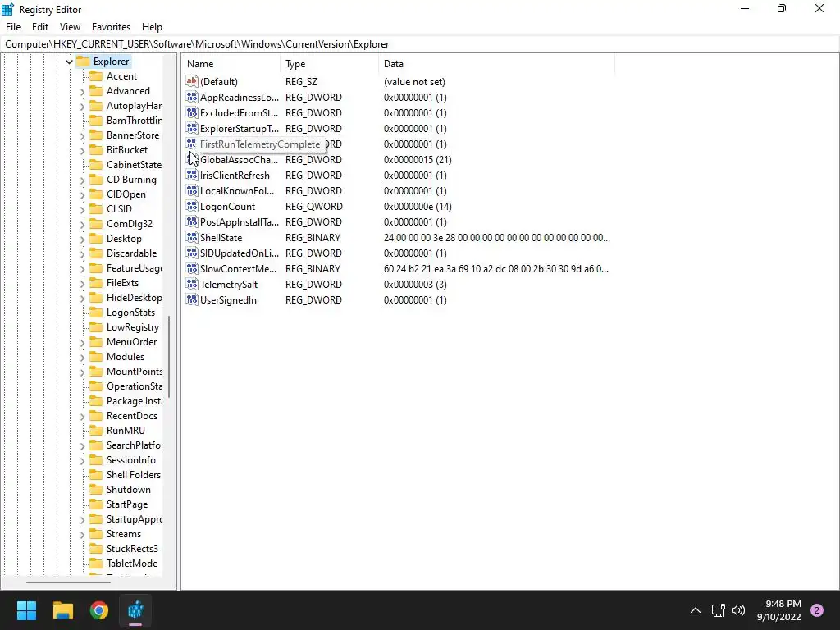Sort values by the Name column header
This screenshot has height=630, width=840.
pyautogui.click(x=231, y=64)
